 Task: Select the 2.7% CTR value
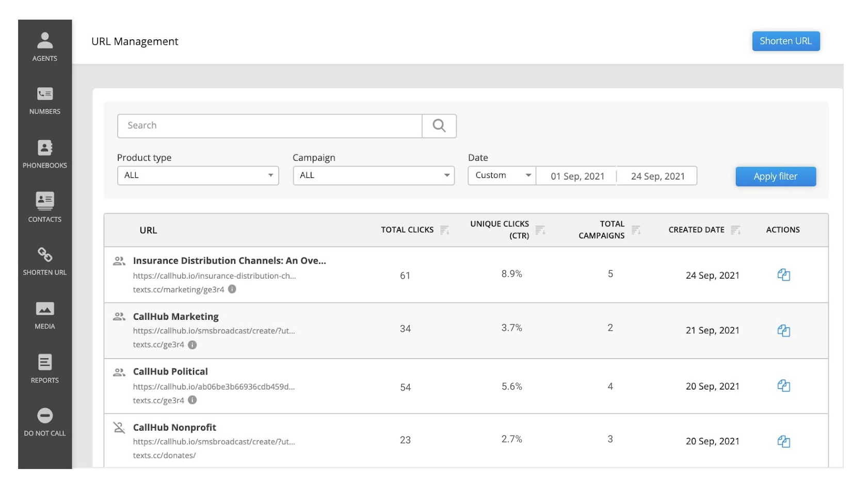(x=512, y=439)
